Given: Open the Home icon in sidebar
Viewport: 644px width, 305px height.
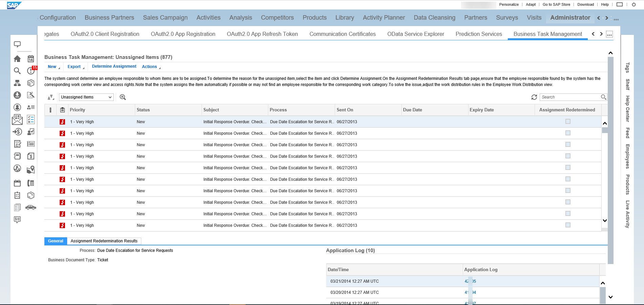Looking at the screenshot, I should pyautogui.click(x=17, y=59).
